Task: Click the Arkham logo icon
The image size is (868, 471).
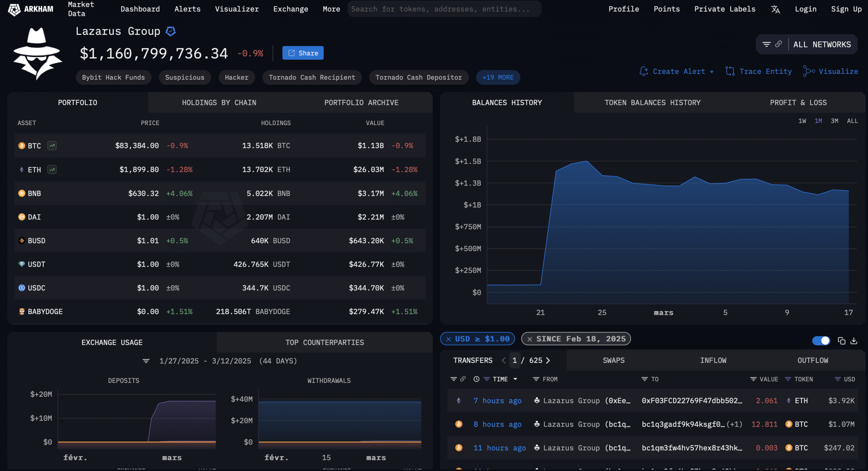Action: (14, 9)
